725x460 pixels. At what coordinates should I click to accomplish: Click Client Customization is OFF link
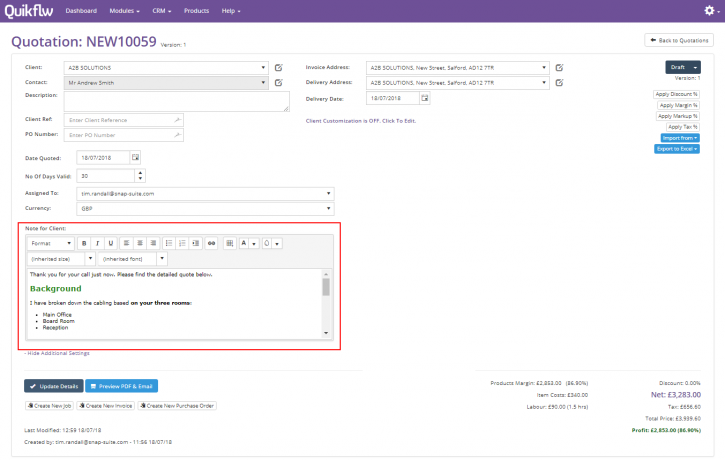pos(361,121)
